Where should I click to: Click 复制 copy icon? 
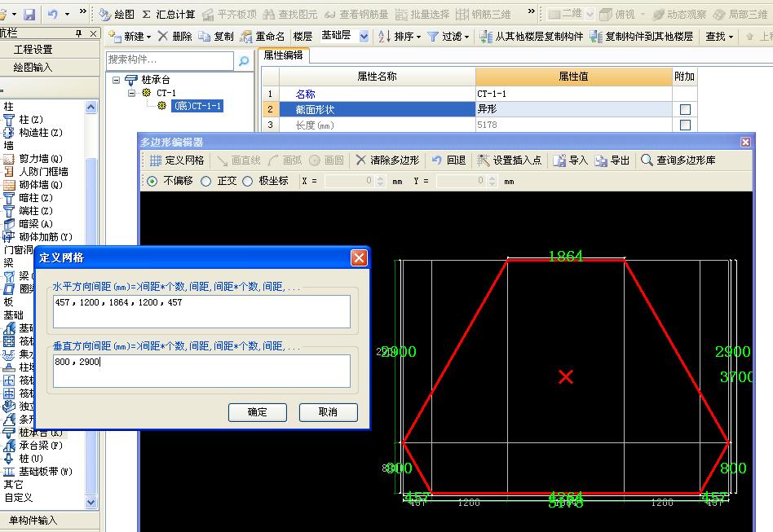point(204,36)
